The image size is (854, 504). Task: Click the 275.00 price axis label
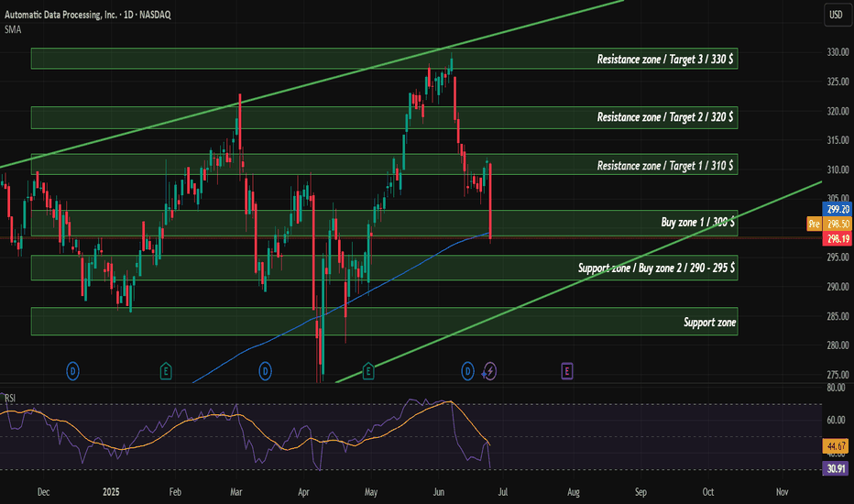(838, 375)
